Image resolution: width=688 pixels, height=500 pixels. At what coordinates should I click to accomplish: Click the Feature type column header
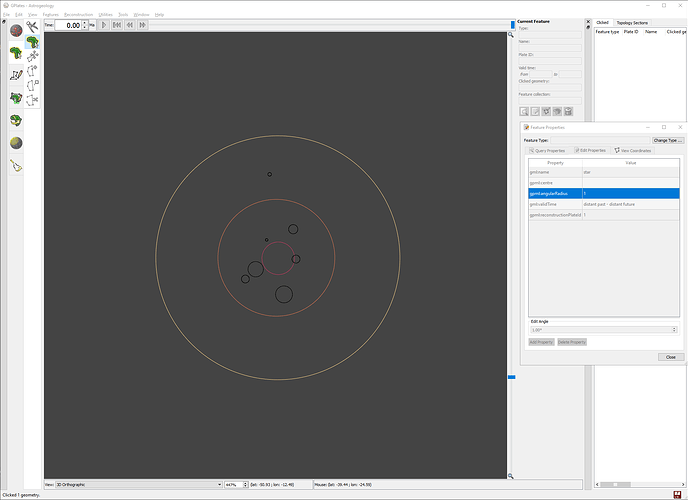tap(608, 32)
